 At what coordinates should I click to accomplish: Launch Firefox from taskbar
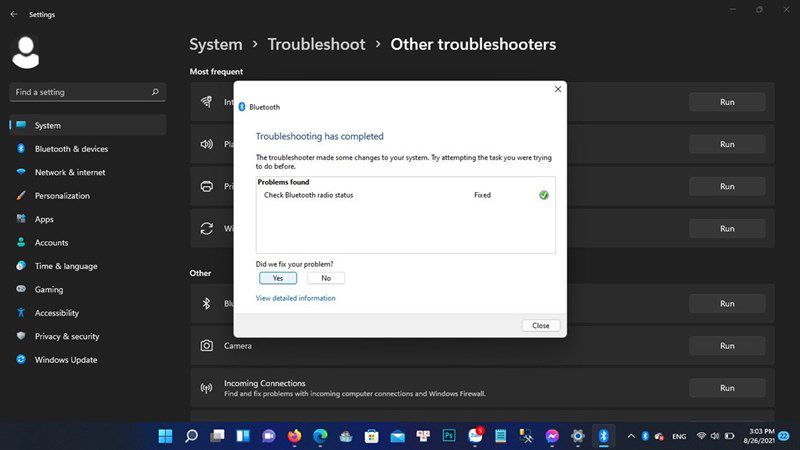(294, 436)
